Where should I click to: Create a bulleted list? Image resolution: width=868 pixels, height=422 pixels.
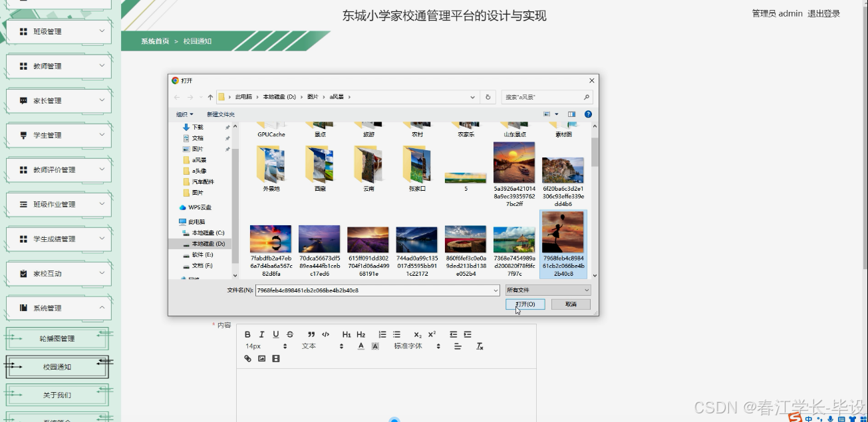point(396,334)
